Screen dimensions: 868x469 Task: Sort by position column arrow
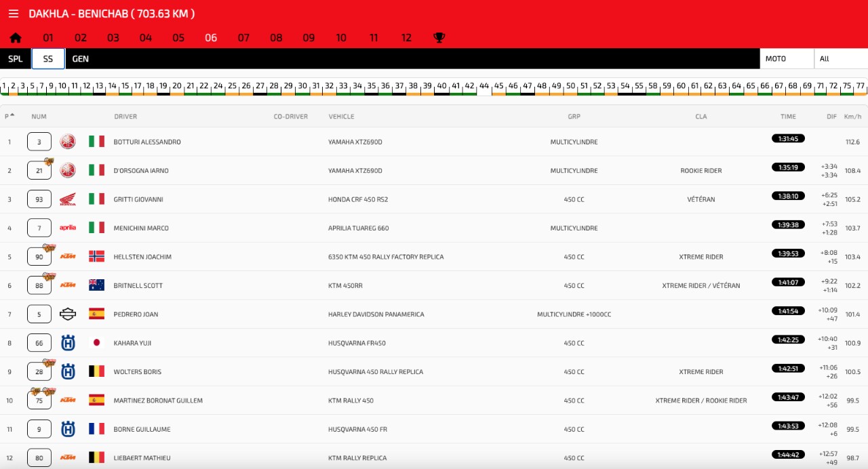12,115
